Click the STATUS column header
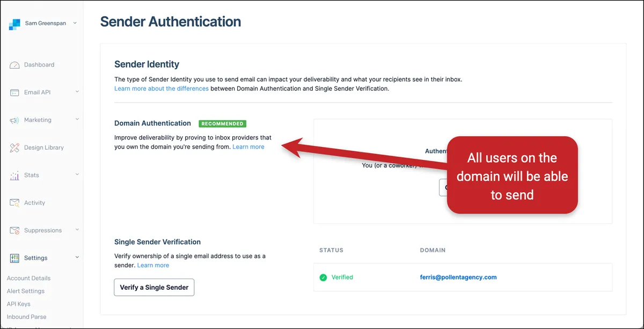The height and width of the screenshot is (329, 644). point(331,250)
